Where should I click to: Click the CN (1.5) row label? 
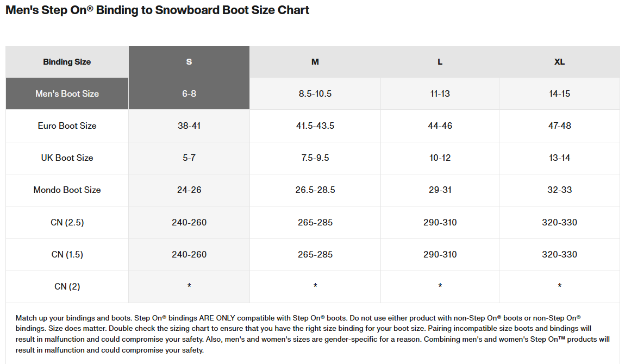pyautogui.click(x=67, y=254)
